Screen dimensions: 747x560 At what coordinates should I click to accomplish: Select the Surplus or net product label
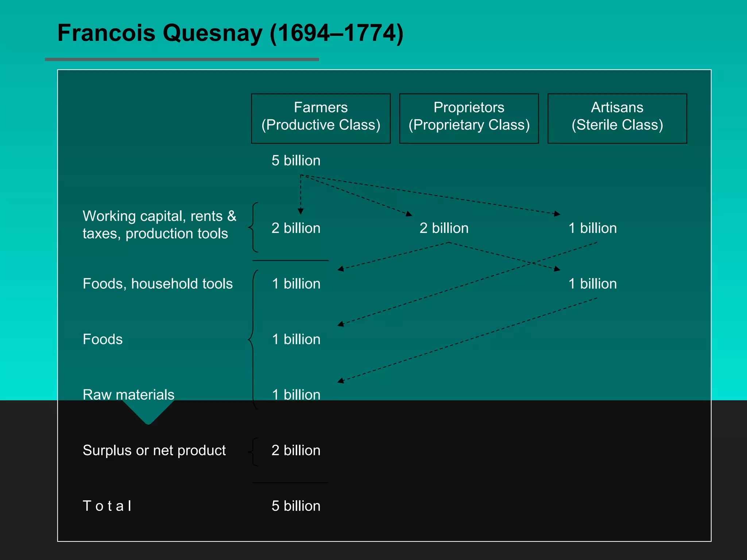click(154, 451)
